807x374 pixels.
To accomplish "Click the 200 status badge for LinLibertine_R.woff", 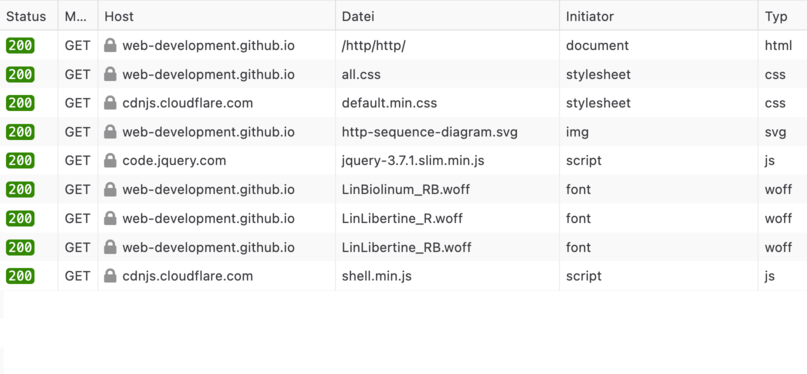I will point(20,218).
